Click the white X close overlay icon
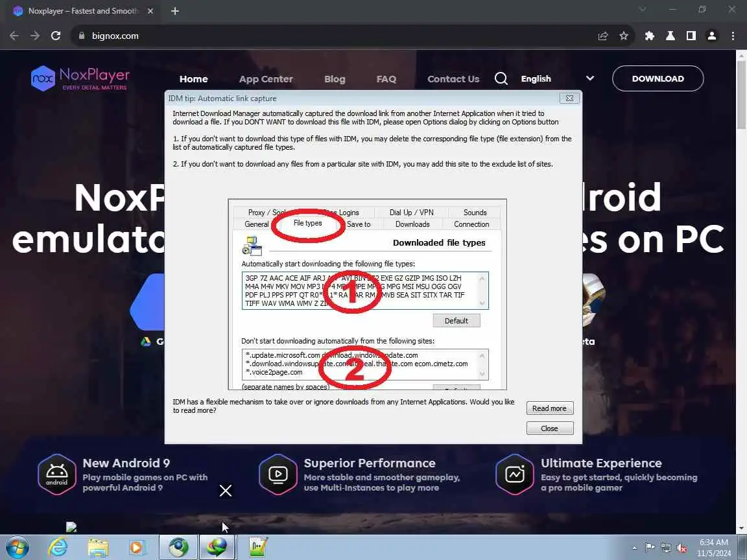This screenshot has width=747, height=560. (226, 491)
